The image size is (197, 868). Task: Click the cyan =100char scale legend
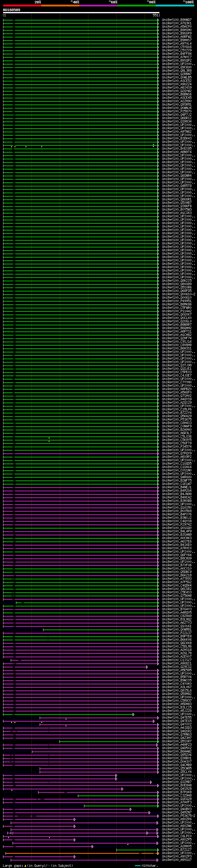tap(146, 866)
